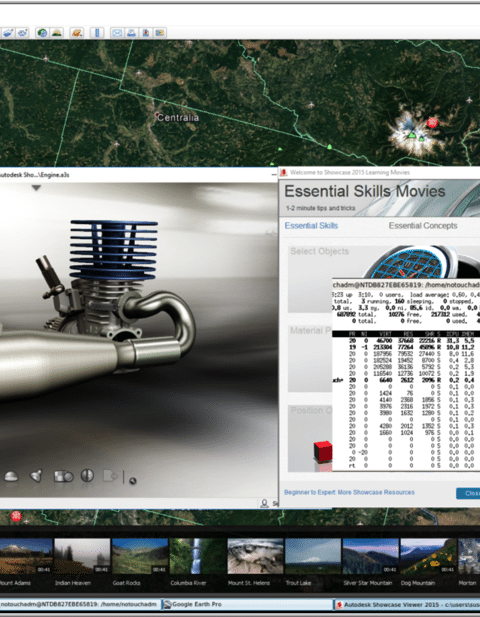Viewport: 480px width, 617px height.
Task: Click the save image icon in Google Earth toolbar
Action: 146,33
